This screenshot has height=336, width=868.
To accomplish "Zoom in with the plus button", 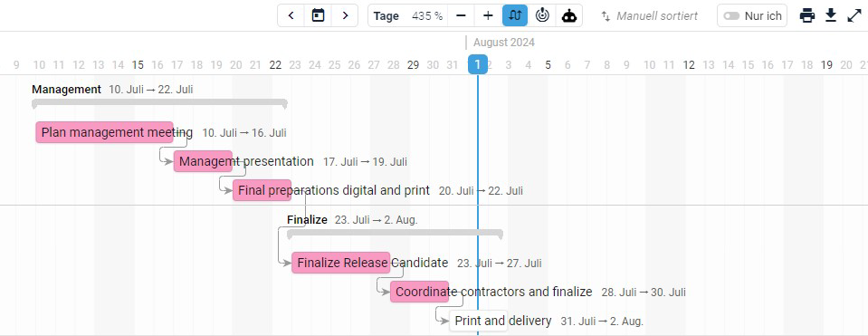I will pos(488,15).
